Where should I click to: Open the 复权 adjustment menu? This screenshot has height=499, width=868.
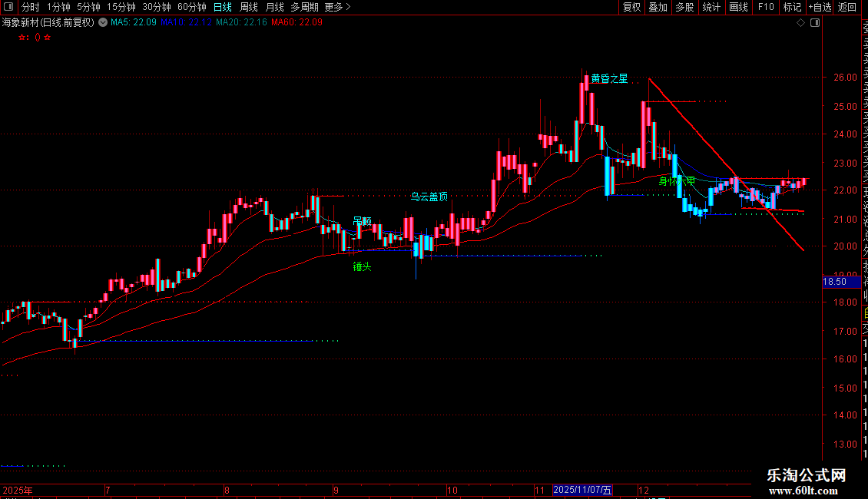pos(631,7)
